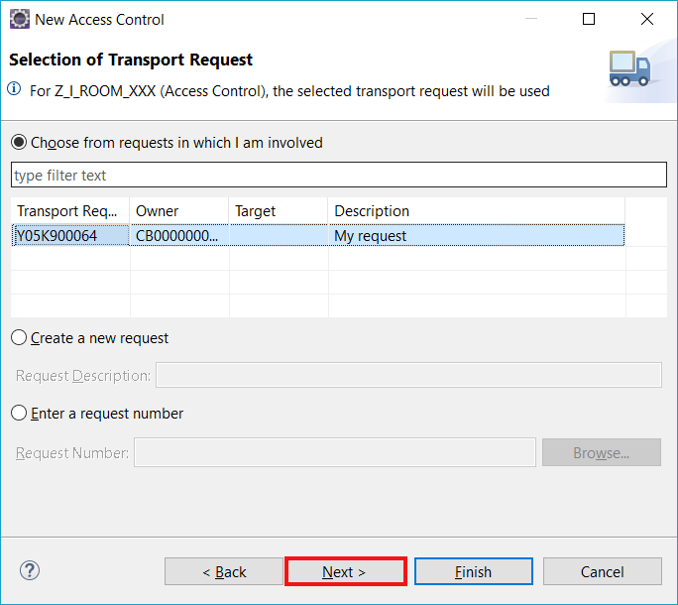Viewport: 678px width, 605px height.
Task: Close the New Access Control window
Action: 647,19
